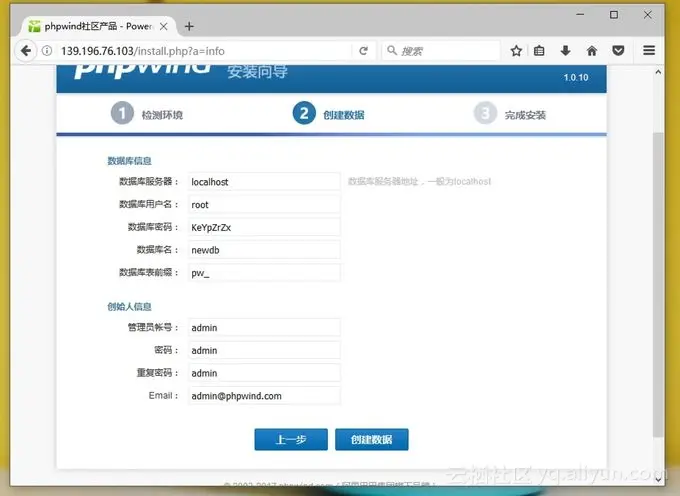Click the 数据库信息 section heading
This screenshot has width=680, height=496.
(x=129, y=161)
